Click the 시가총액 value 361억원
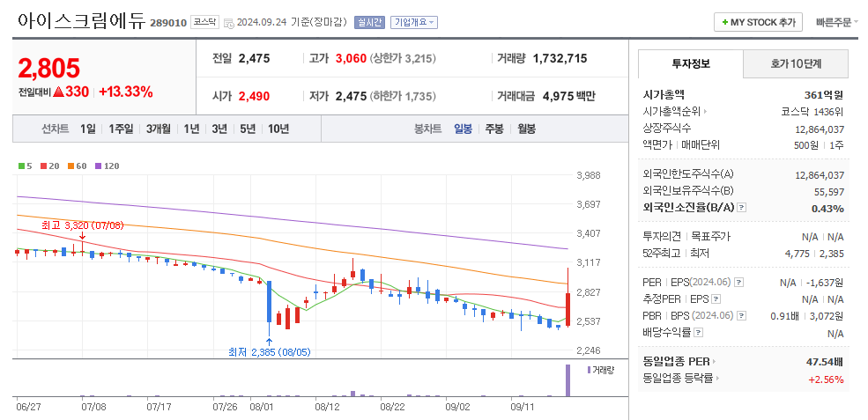The width and height of the screenshot is (868, 420). (x=824, y=94)
